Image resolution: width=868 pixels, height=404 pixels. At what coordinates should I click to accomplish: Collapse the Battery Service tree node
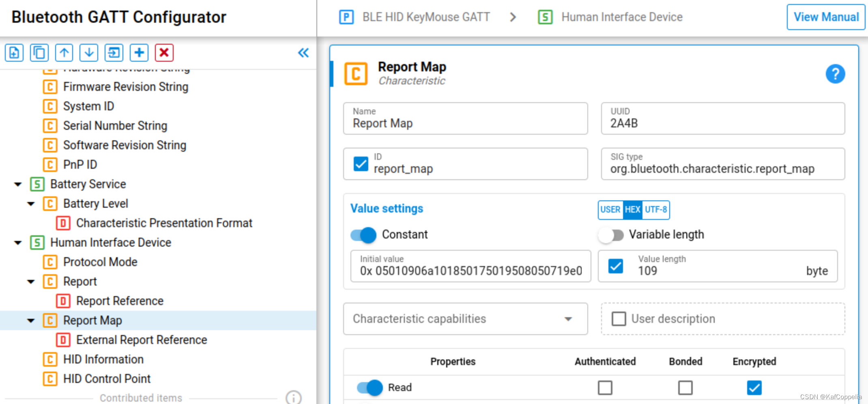tap(18, 185)
